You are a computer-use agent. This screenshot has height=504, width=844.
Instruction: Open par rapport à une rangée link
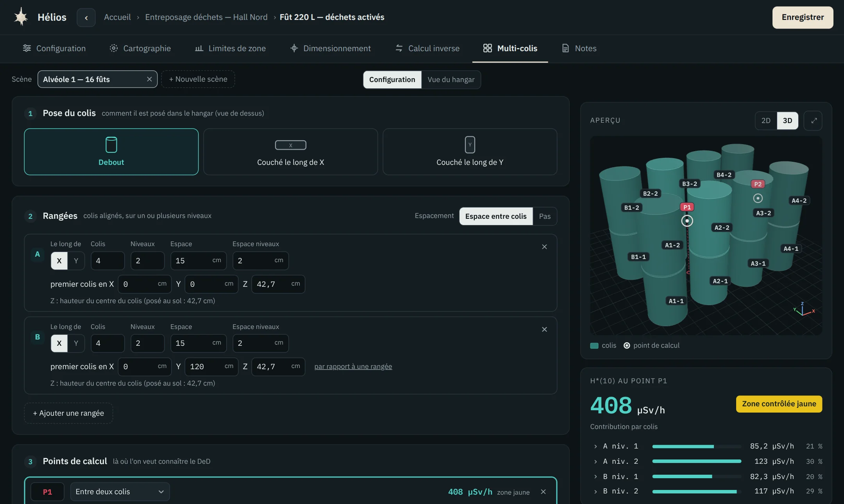353,366
